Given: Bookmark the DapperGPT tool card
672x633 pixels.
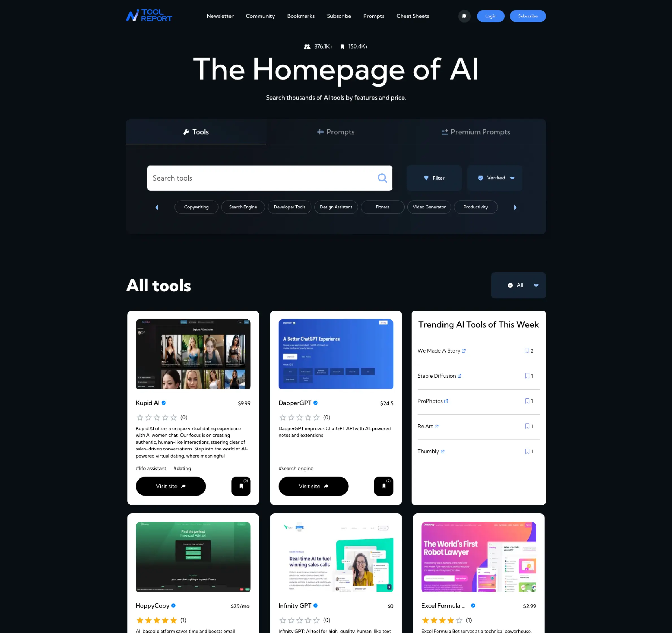Looking at the screenshot, I should (383, 486).
